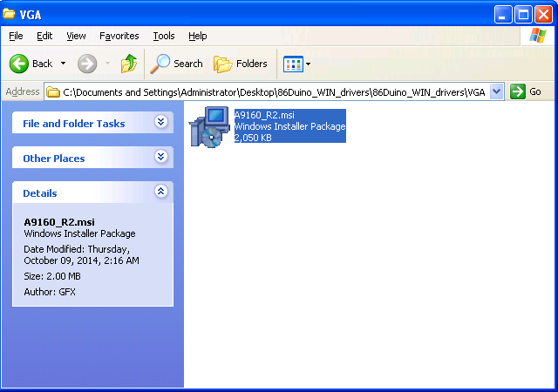Open the View menu
The image size is (558, 392).
click(76, 36)
